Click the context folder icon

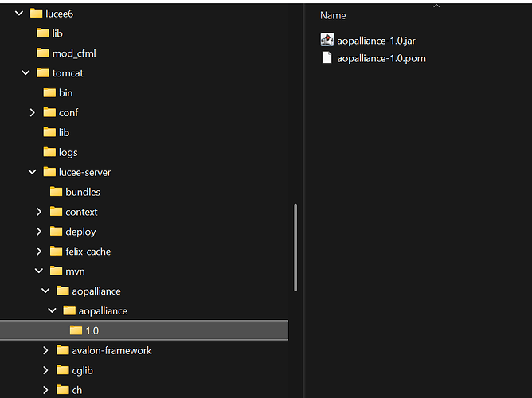[x=56, y=212]
